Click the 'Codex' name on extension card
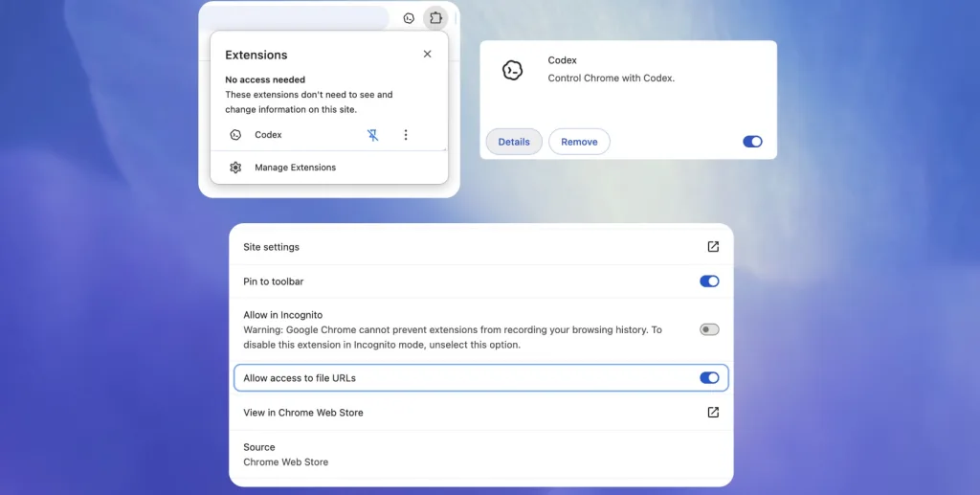The image size is (980, 495). click(563, 60)
